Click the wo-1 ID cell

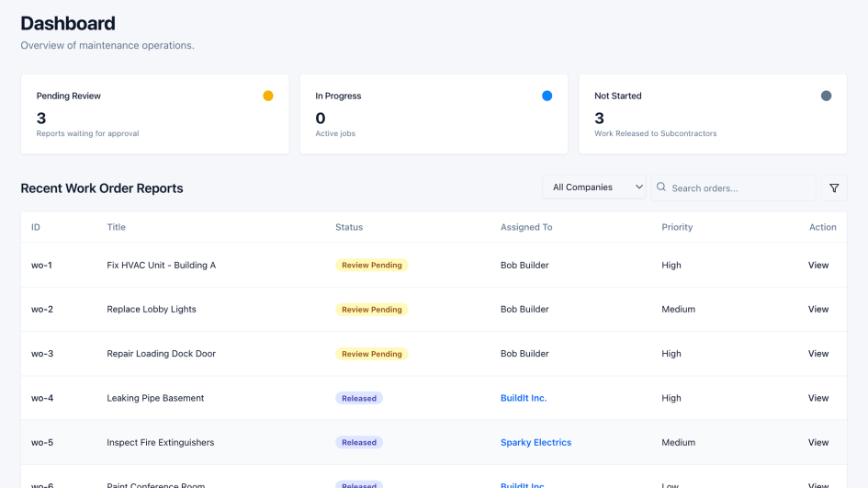click(41, 265)
